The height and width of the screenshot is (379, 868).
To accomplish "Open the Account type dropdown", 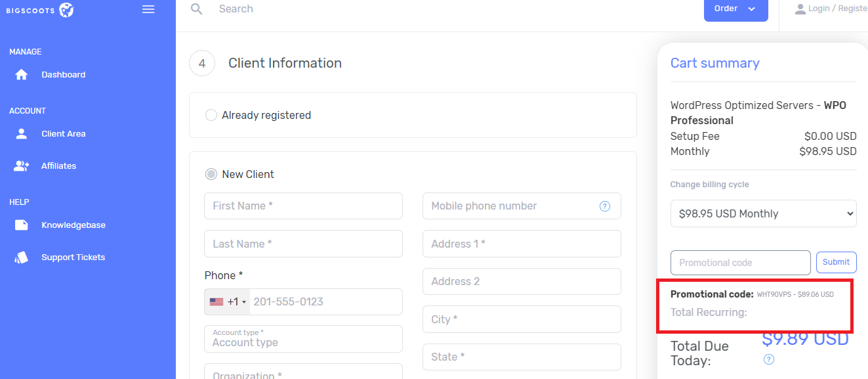I will pos(303,339).
